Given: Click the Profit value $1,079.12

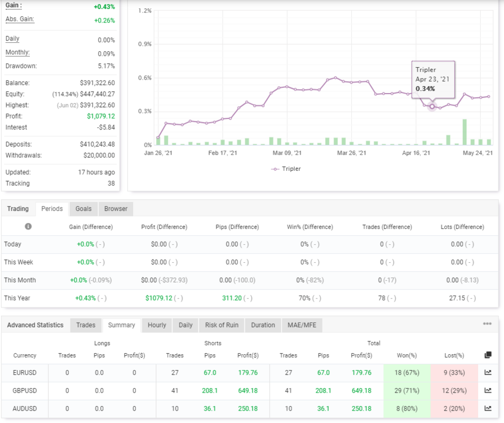Looking at the screenshot, I should tap(101, 116).
